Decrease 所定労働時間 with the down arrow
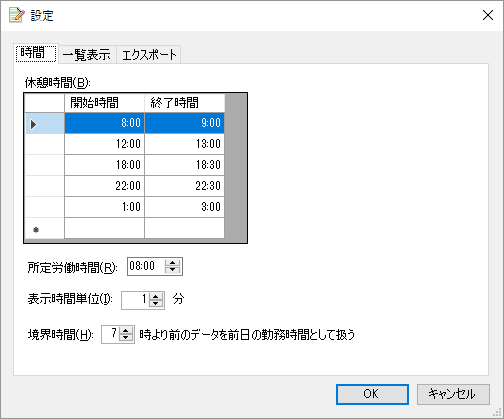The image size is (504, 419). coord(173,270)
